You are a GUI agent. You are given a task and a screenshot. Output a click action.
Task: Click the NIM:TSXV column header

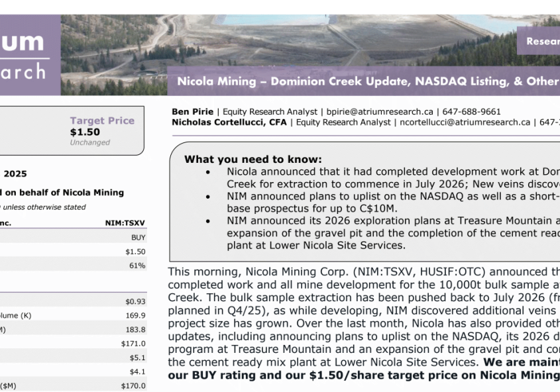[x=125, y=223]
